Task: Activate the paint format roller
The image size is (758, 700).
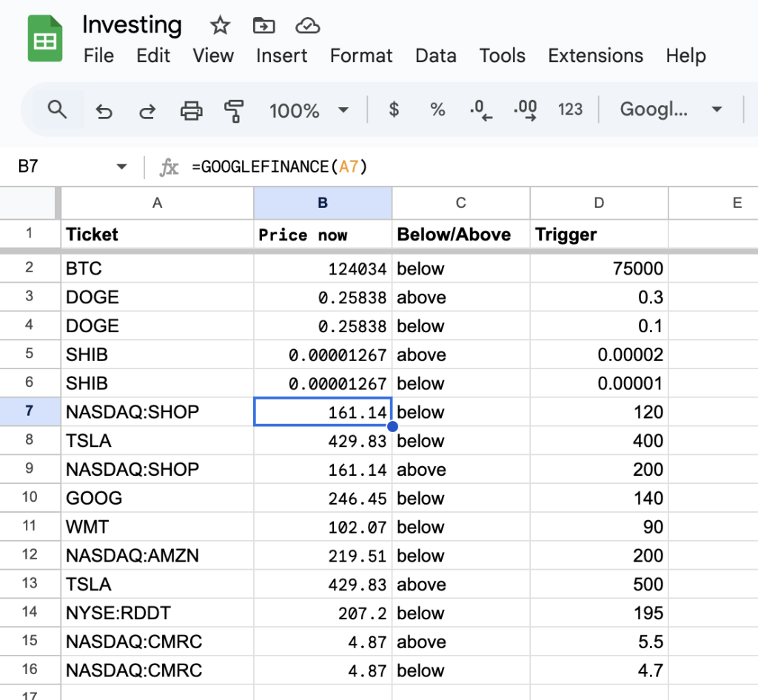Action: point(234,111)
